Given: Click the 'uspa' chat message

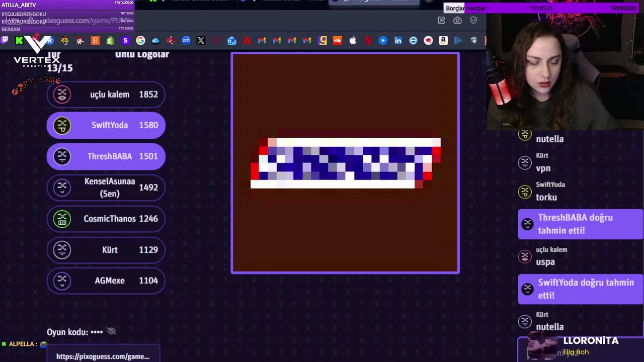Looking at the screenshot, I should [x=545, y=262].
